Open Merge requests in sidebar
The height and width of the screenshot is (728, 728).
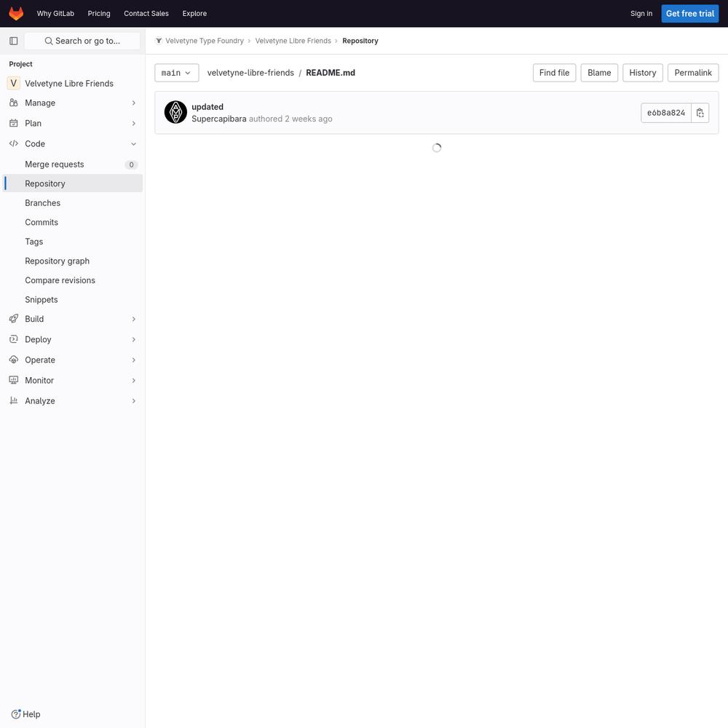tap(72, 164)
